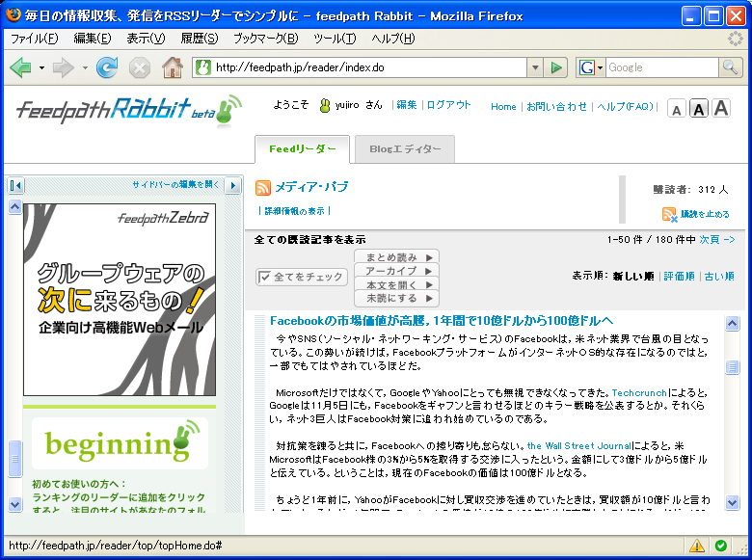This screenshot has height=560, width=752.
Task: Click the rabbit avatar next to yujiro
Action: pyautogui.click(x=325, y=105)
